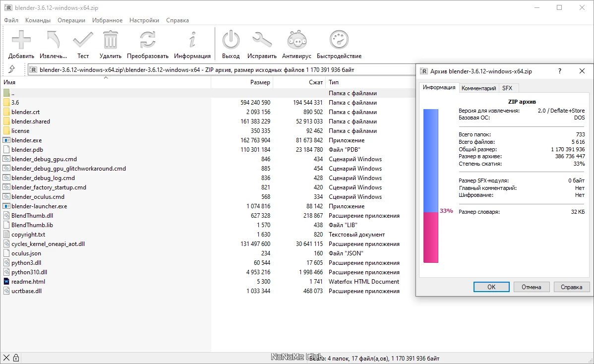Click the Исправить (Repair) wrench icon
Viewport: 594px width, 364px height.
(262, 40)
